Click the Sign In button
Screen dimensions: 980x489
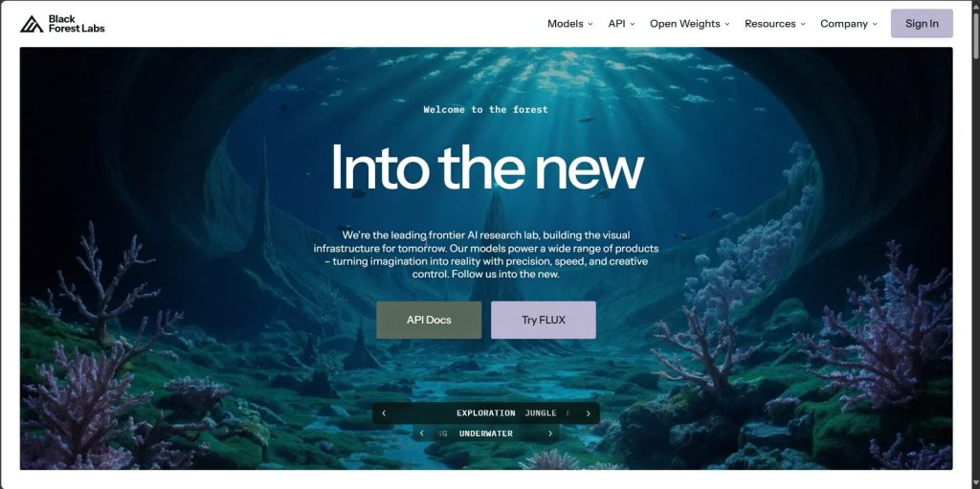pos(922,24)
